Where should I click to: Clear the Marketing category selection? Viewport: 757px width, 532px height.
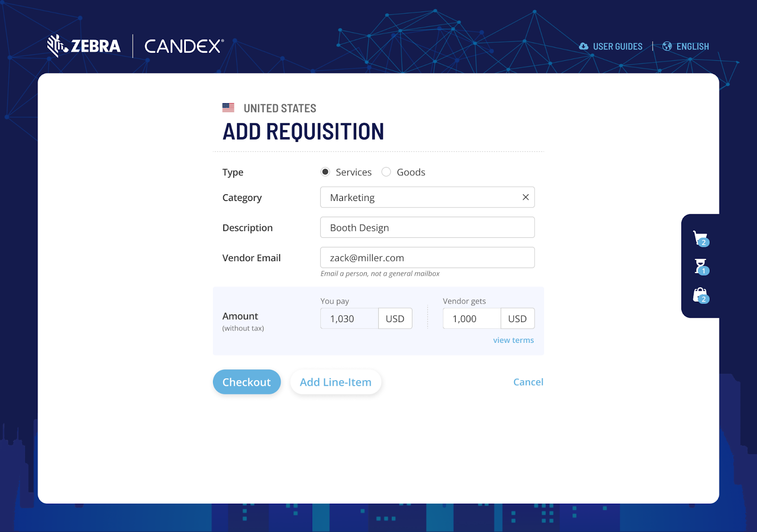(x=525, y=197)
